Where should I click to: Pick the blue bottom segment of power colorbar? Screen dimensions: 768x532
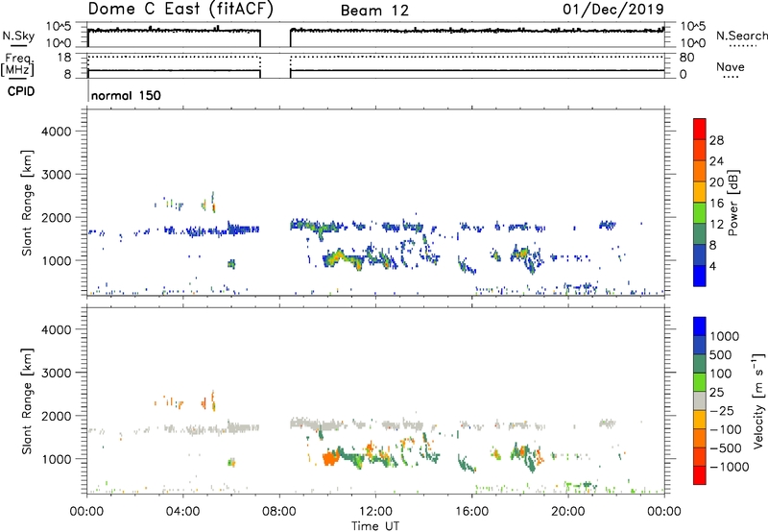click(700, 276)
